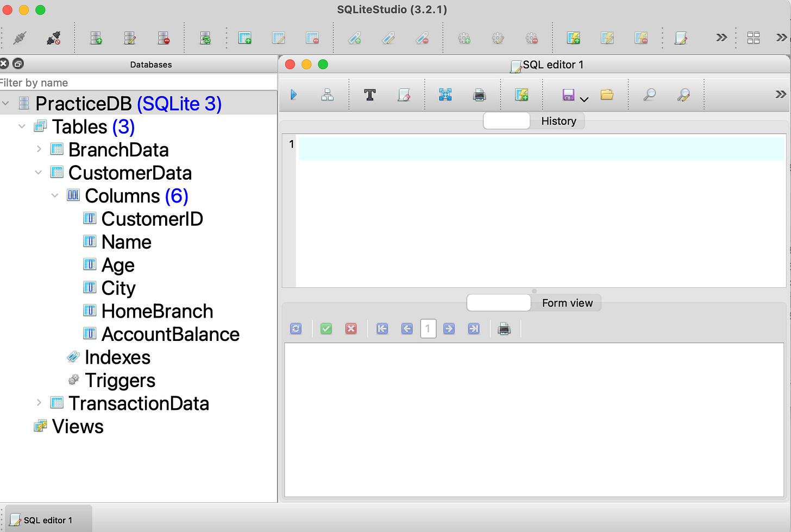Click the Explain query tree icon

[x=328, y=95]
